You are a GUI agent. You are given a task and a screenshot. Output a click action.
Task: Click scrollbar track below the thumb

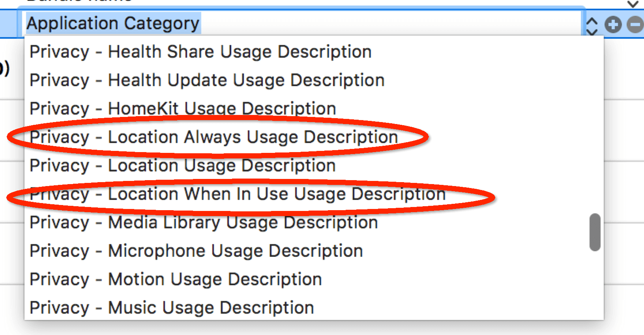(x=595, y=284)
